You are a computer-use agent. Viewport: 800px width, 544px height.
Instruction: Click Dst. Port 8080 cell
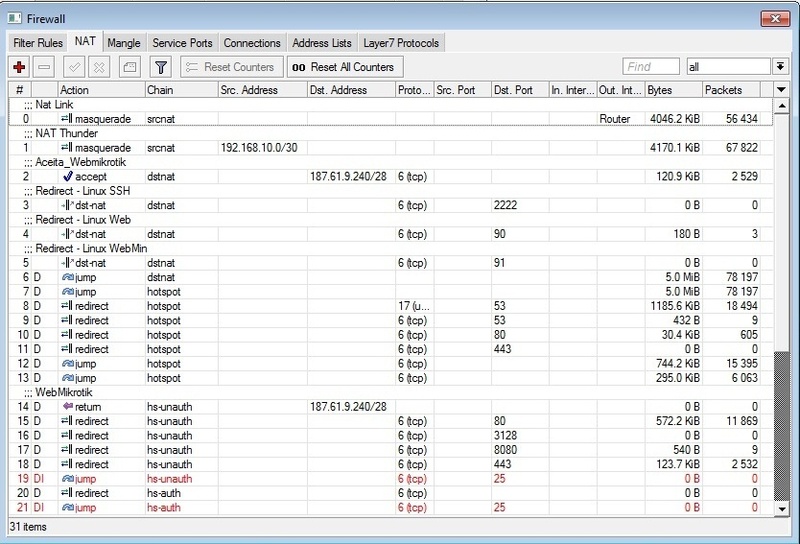tap(520, 450)
